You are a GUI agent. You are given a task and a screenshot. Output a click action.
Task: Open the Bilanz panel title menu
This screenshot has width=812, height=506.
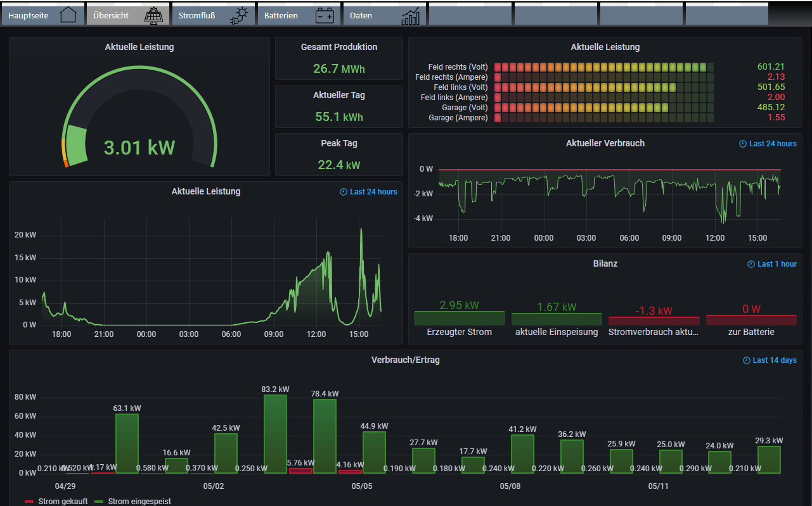click(605, 263)
